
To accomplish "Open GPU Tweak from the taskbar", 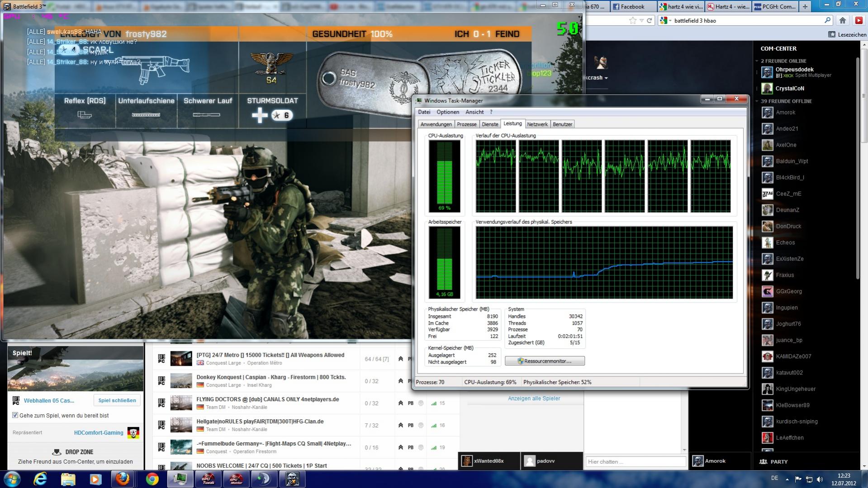I will [208, 479].
